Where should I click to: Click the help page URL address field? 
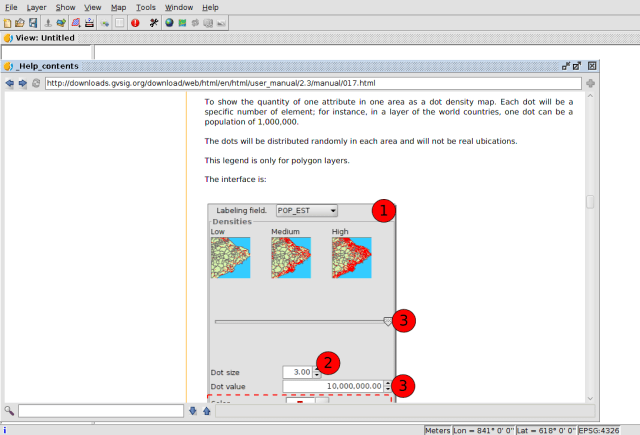pyautogui.click(x=310, y=83)
